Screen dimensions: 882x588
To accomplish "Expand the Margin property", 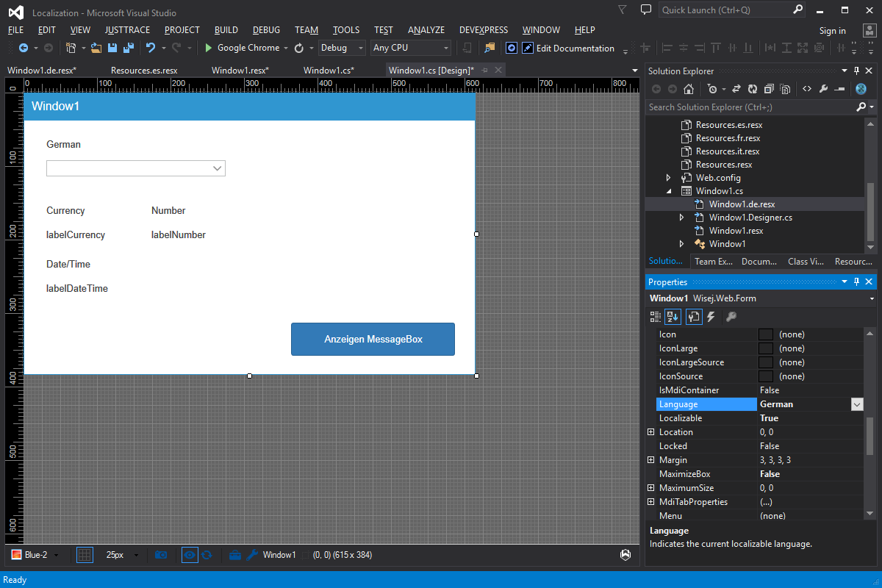I will pyautogui.click(x=651, y=460).
